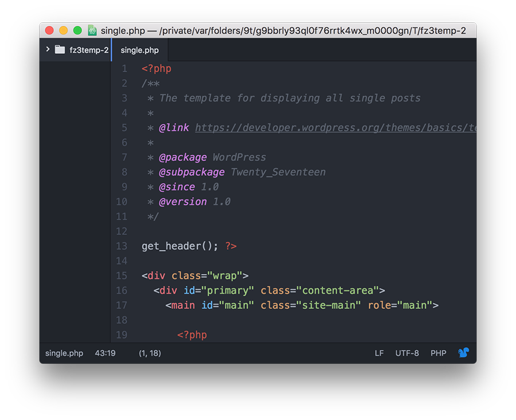
Task: Click the @subpackage tag text
Action: [x=192, y=172]
